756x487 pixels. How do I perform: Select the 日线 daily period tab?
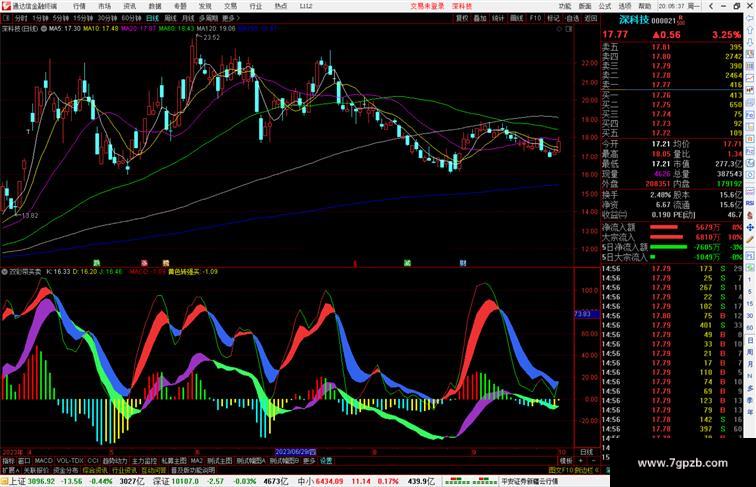(152, 18)
